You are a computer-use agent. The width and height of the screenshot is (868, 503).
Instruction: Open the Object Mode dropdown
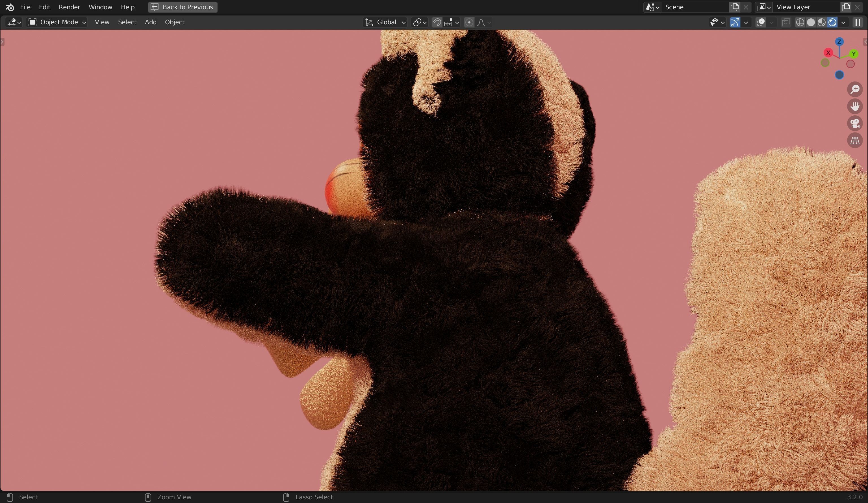coord(57,22)
